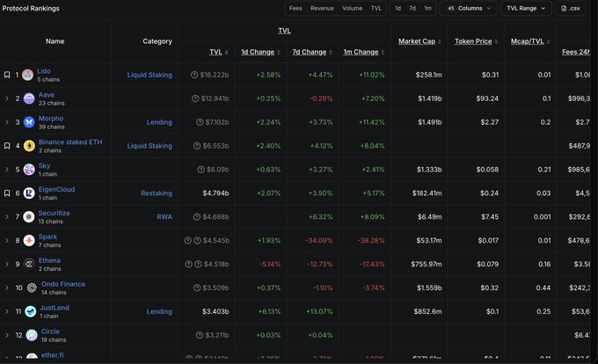This screenshot has height=364, width=598.
Task: Toggle bookmark for EigenCloud row
Action: point(7,193)
